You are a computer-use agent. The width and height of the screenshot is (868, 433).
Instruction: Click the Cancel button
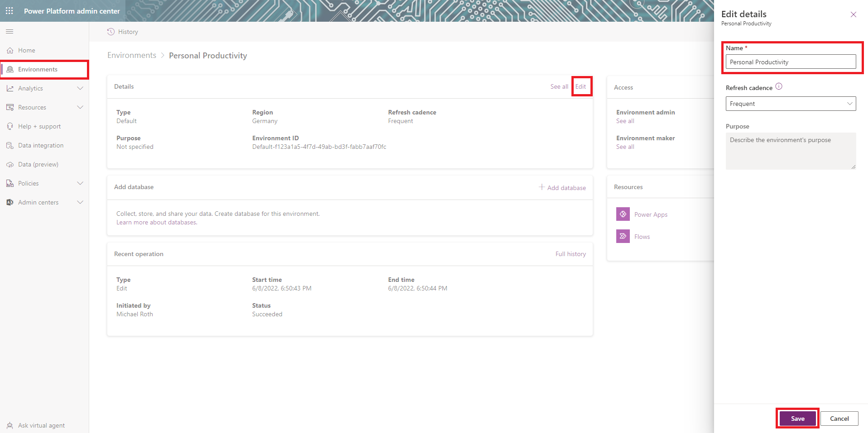[839, 419]
